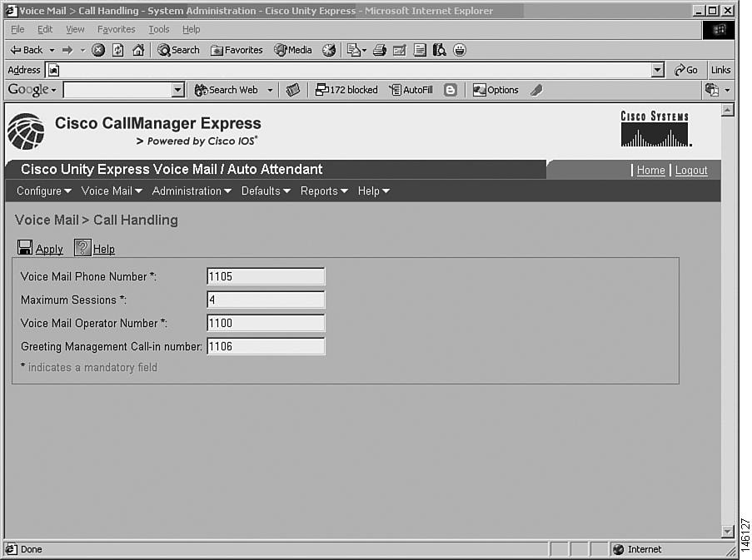Click the Internet zone status bar entry
This screenshot has width=752, height=560.
click(638, 549)
